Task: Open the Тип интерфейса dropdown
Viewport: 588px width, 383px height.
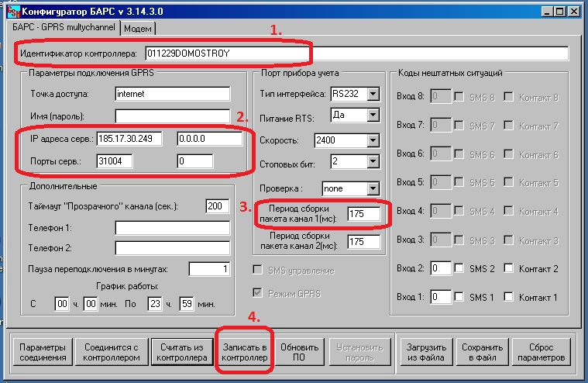Action: coord(373,94)
